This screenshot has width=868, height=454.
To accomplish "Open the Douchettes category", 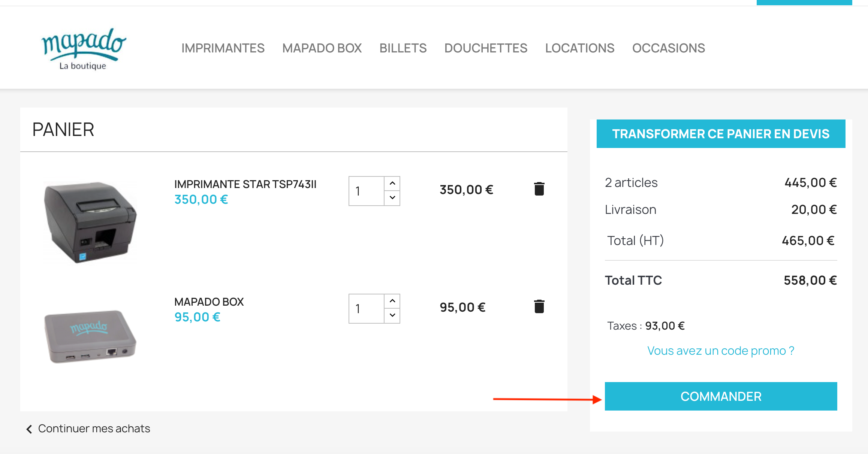I will pyautogui.click(x=486, y=48).
